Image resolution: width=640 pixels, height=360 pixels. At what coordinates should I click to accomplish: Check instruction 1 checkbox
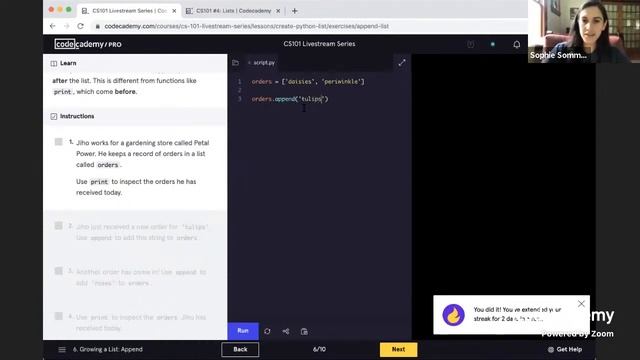tap(58, 142)
